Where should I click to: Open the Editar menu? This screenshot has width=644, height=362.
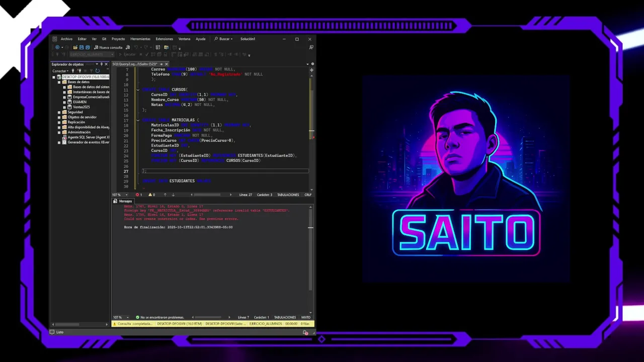[82, 39]
